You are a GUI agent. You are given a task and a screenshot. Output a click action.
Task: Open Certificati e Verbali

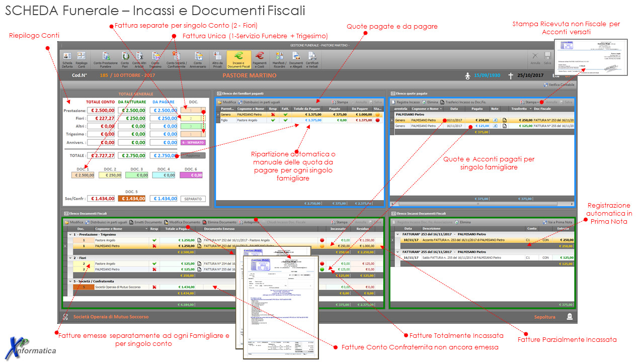[x=312, y=59]
